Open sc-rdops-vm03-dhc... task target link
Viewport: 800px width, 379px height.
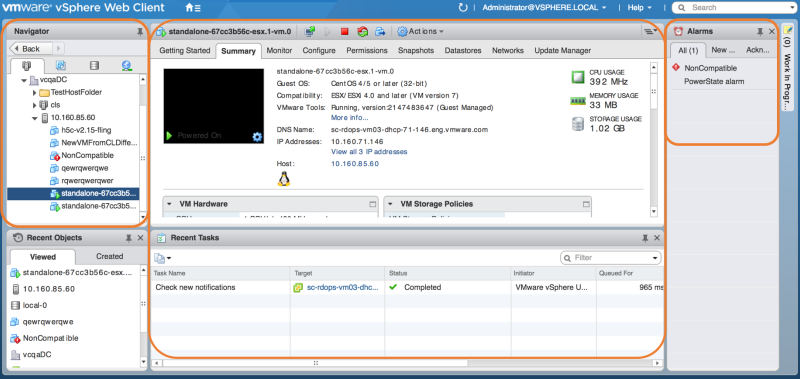(343, 288)
